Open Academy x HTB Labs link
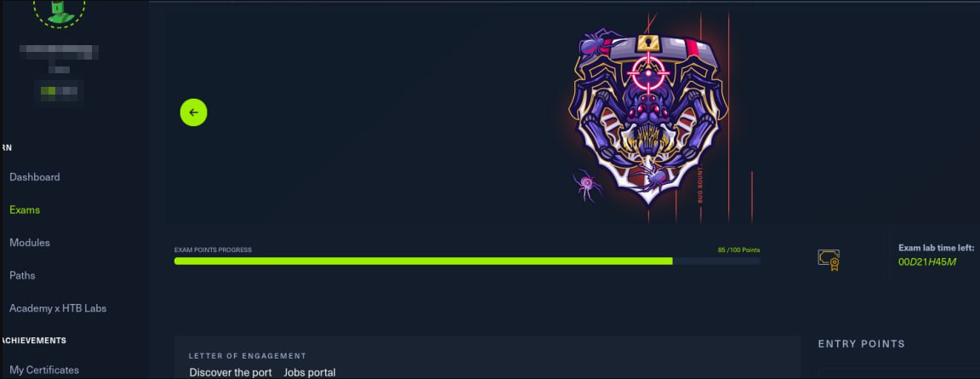Image resolution: width=980 pixels, height=379 pixels. [58, 308]
